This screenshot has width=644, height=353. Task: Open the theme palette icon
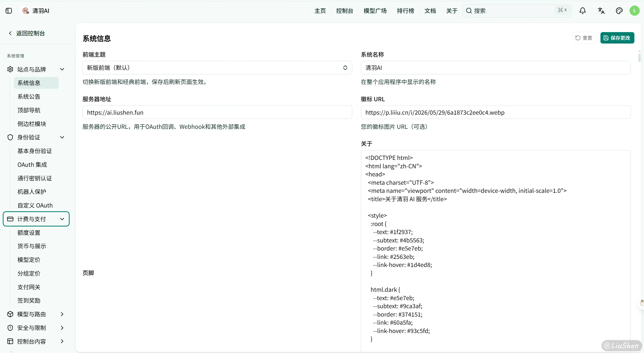[x=619, y=11]
